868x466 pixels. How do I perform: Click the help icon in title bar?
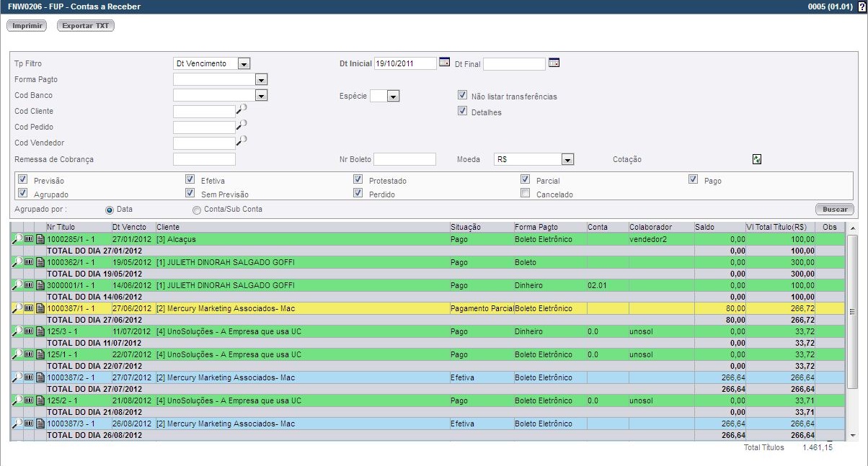[862, 6]
